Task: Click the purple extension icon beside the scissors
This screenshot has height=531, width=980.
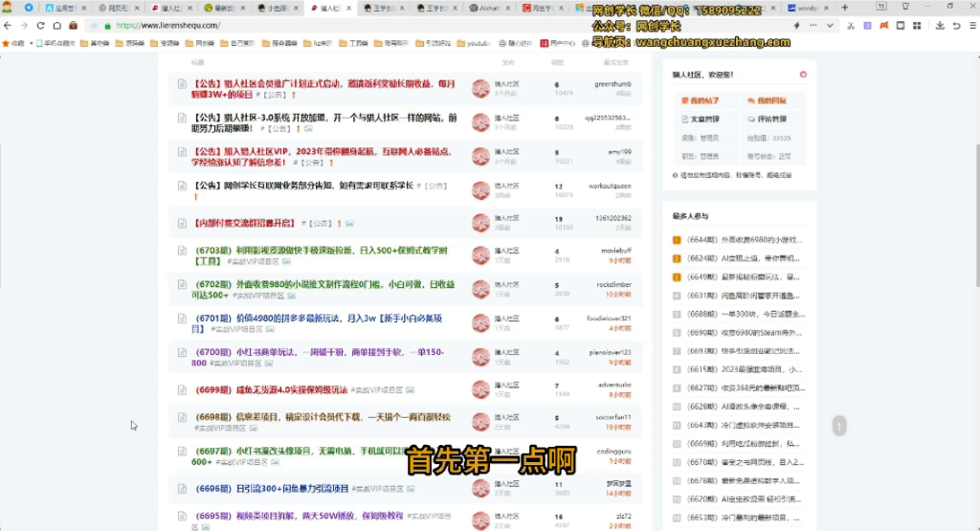Action: pyautogui.click(x=867, y=26)
